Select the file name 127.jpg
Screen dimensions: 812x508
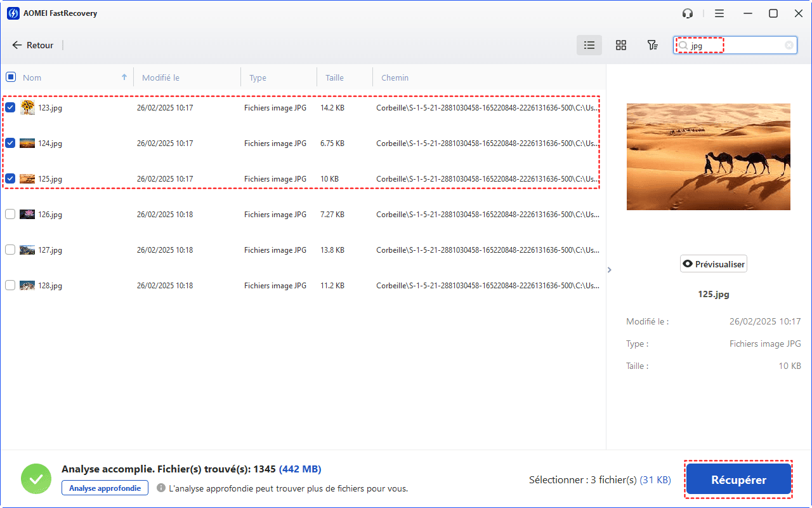click(x=50, y=250)
